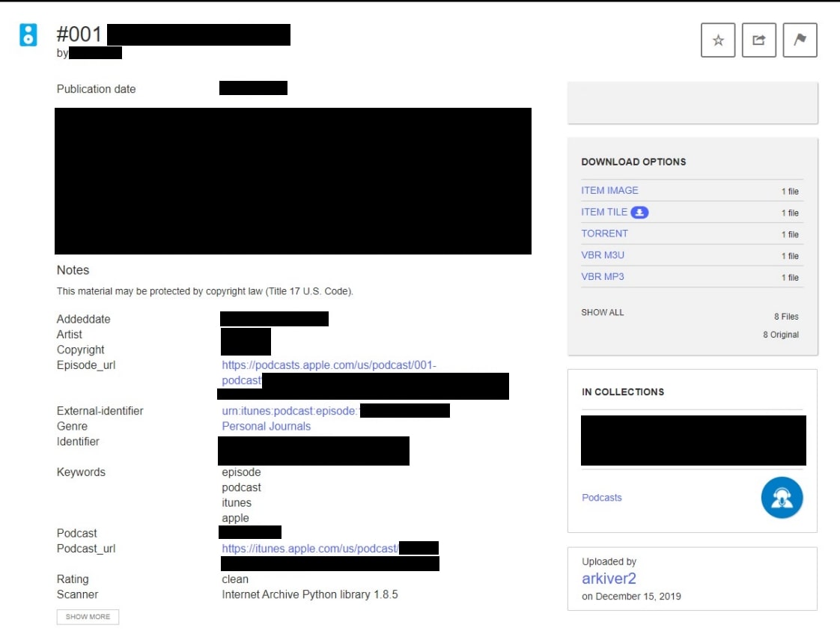The width and height of the screenshot is (840, 634).
Task: Download the TORRENT file
Action: coord(604,234)
